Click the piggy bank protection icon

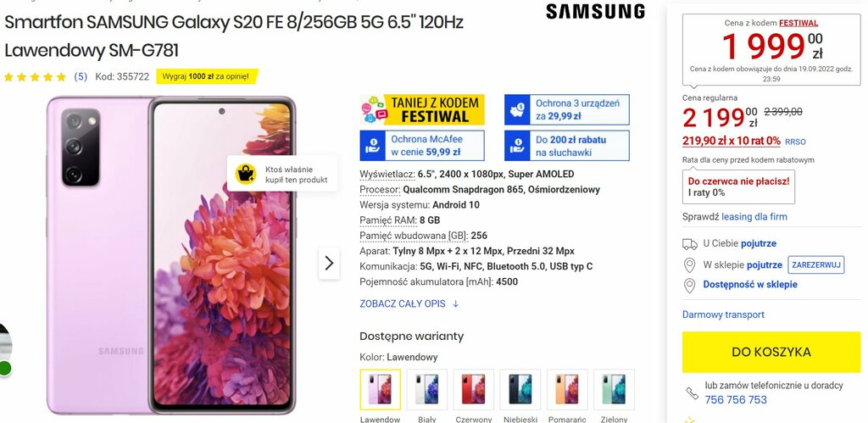point(517,109)
